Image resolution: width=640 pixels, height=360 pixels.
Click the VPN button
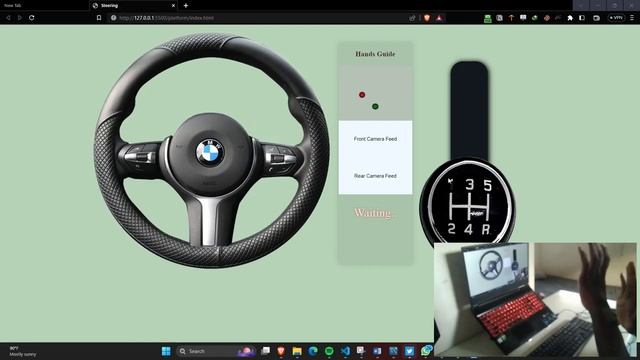click(616, 18)
